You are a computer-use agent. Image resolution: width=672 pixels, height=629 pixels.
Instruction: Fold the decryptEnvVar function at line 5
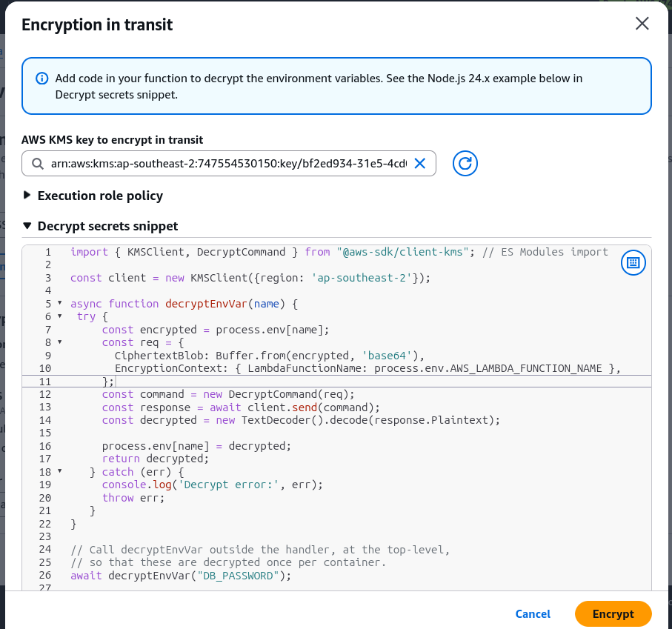pyautogui.click(x=60, y=303)
